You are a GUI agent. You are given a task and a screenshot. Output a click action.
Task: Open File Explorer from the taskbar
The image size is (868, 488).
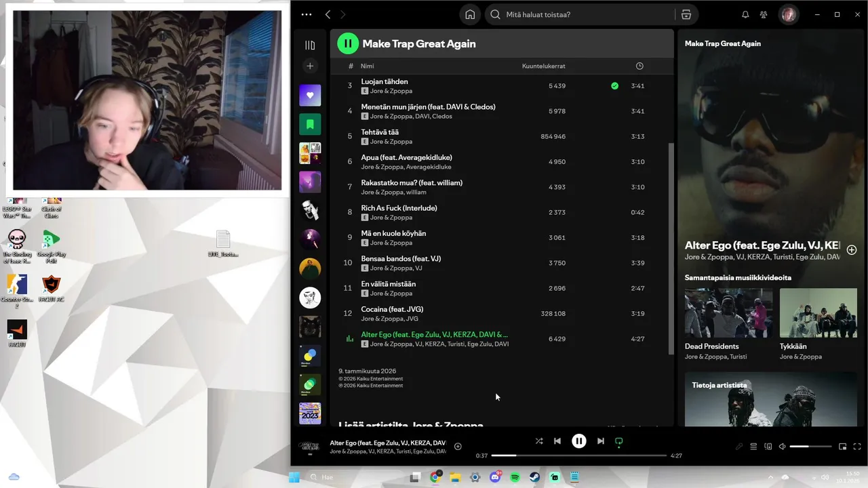pyautogui.click(x=455, y=477)
